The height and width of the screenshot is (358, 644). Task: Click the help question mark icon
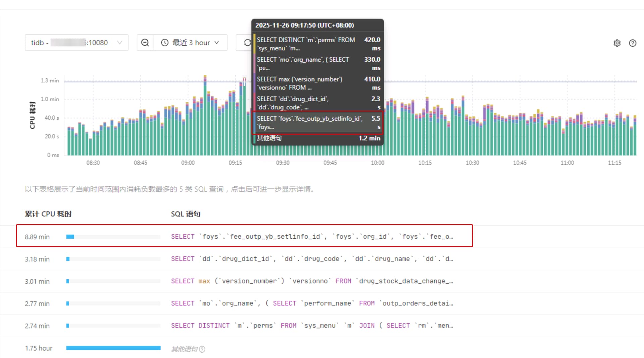coord(632,43)
